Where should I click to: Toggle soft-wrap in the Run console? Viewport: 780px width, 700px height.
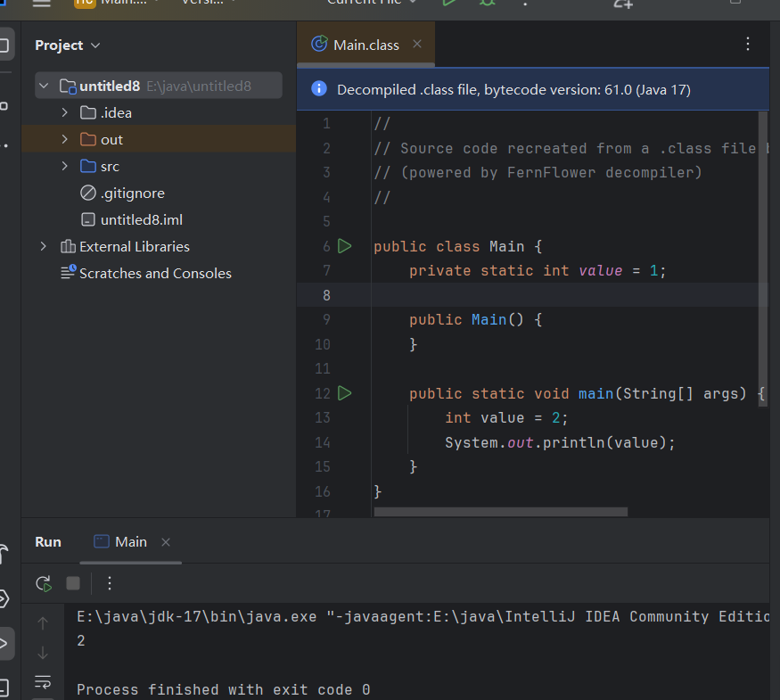click(43, 681)
